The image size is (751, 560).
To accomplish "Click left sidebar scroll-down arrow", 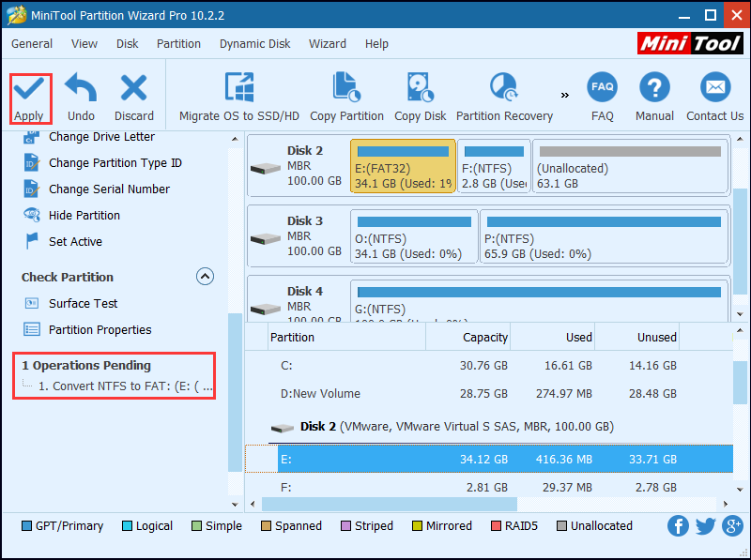I will (235, 505).
